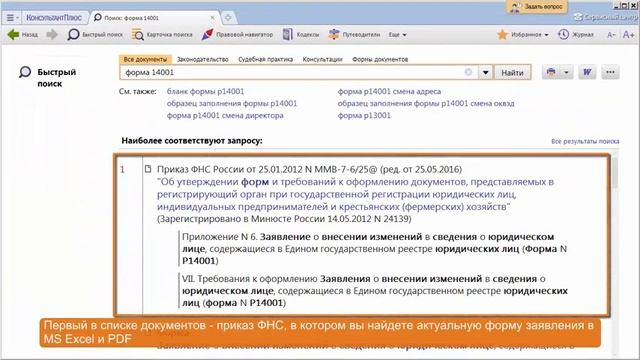Select Законодательство tab

[202, 59]
